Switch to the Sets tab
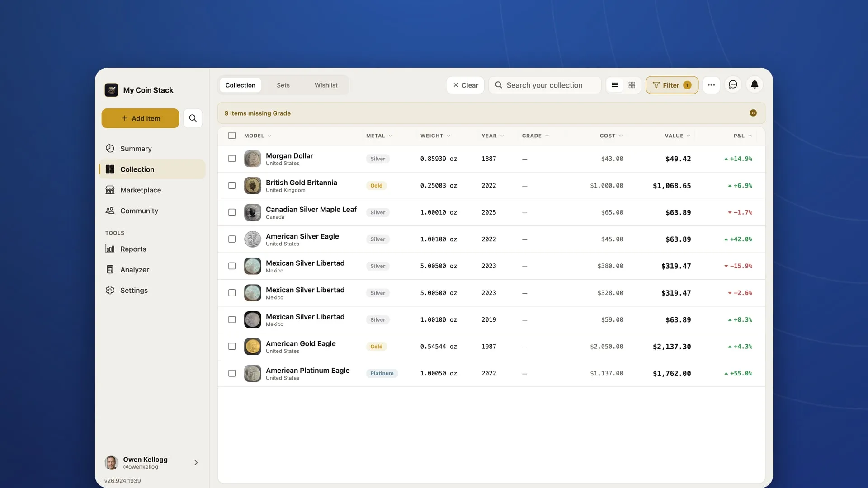The width and height of the screenshot is (868, 488). (283, 85)
